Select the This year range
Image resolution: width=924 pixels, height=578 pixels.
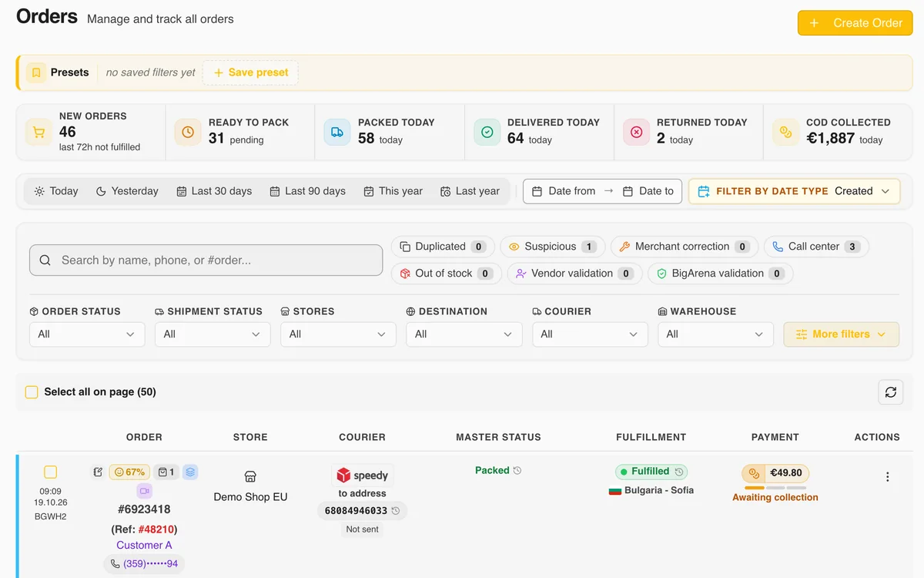click(393, 191)
